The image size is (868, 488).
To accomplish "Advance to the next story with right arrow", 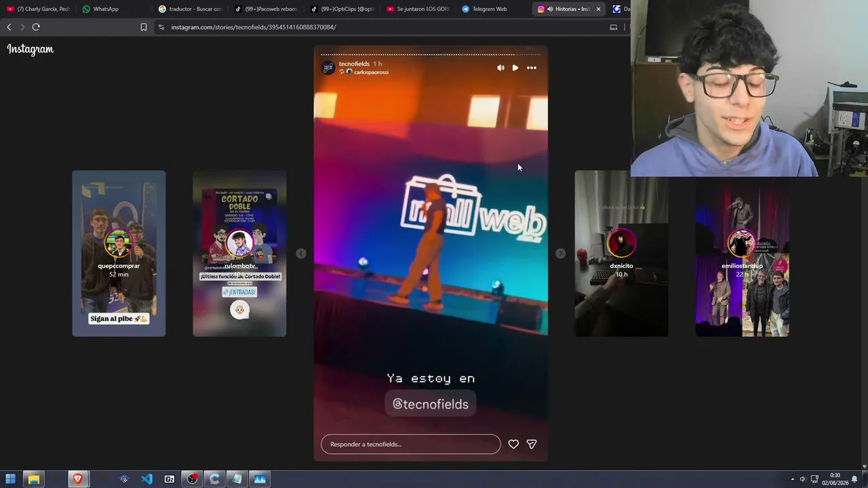I will (x=560, y=253).
